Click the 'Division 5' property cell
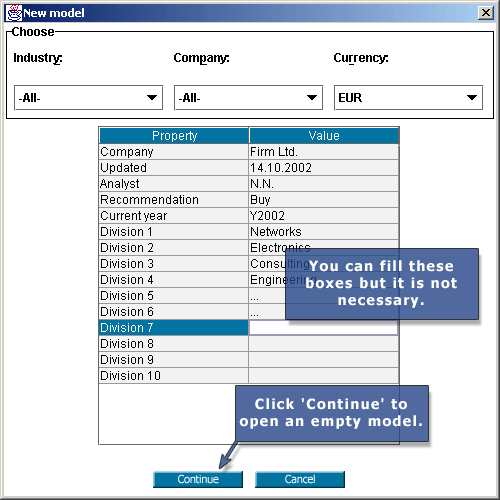This screenshot has width=500, height=500. point(174,296)
